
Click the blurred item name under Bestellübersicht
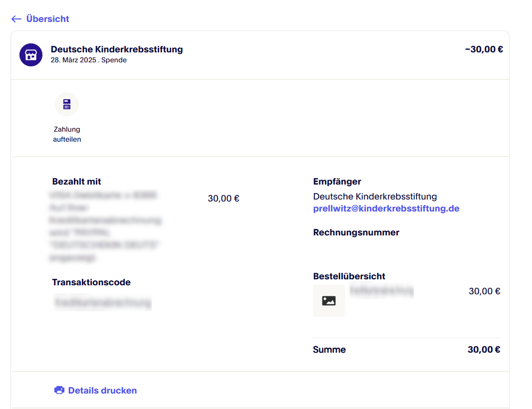point(382,291)
